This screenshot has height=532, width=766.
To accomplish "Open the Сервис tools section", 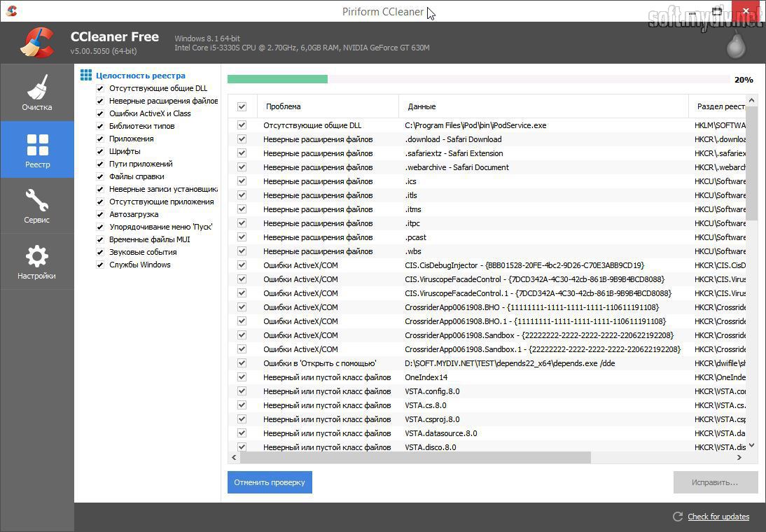I will pyautogui.click(x=37, y=206).
